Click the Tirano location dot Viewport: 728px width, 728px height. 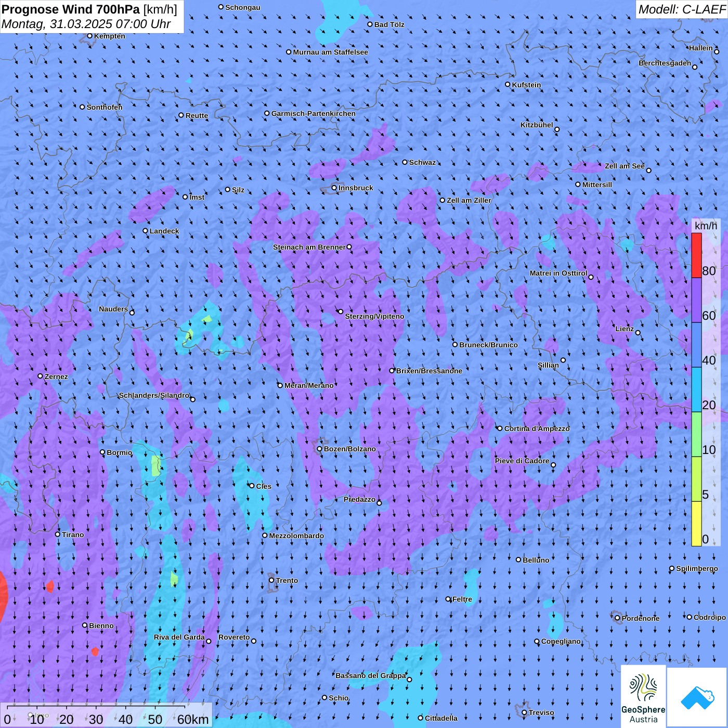pos(58,535)
